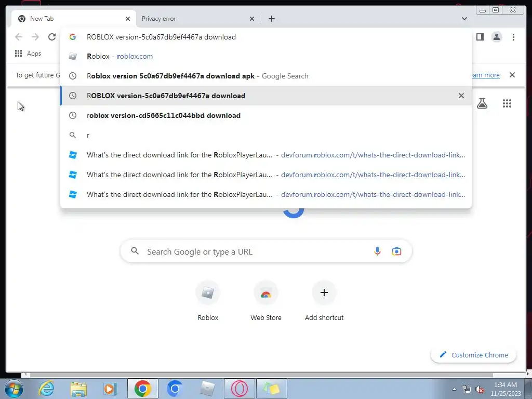Open Chrome's three-dot menu
532x399 pixels.
pos(513,37)
